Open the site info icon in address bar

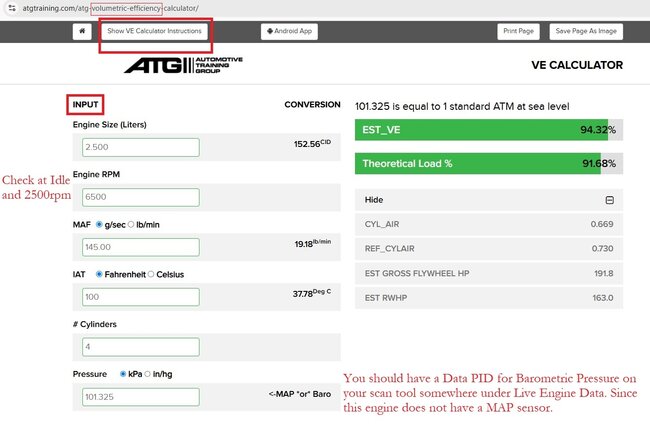coord(12,8)
